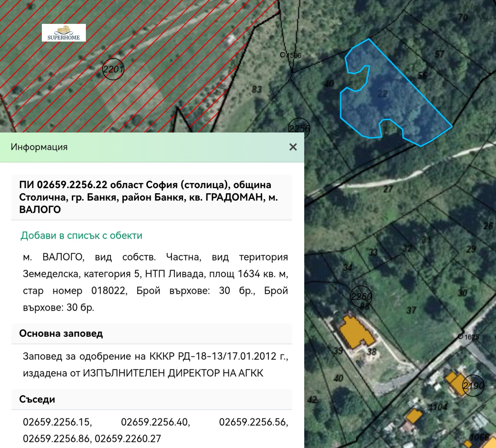The height and width of the screenshot is (448, 496).
Task: Click parcel 30 label on the map
Action: click(x=462, y=293)
